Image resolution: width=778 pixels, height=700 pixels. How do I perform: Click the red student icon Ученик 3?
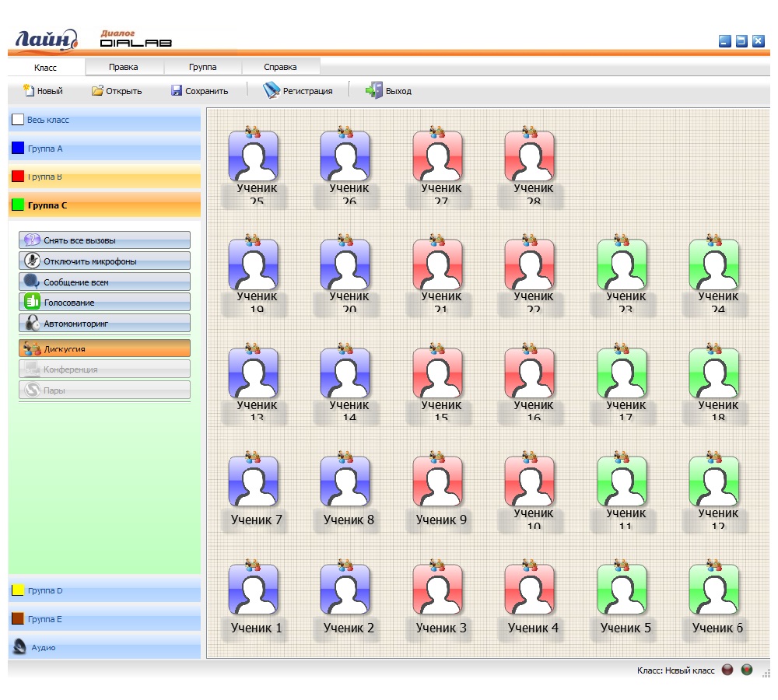click(437, 590)
